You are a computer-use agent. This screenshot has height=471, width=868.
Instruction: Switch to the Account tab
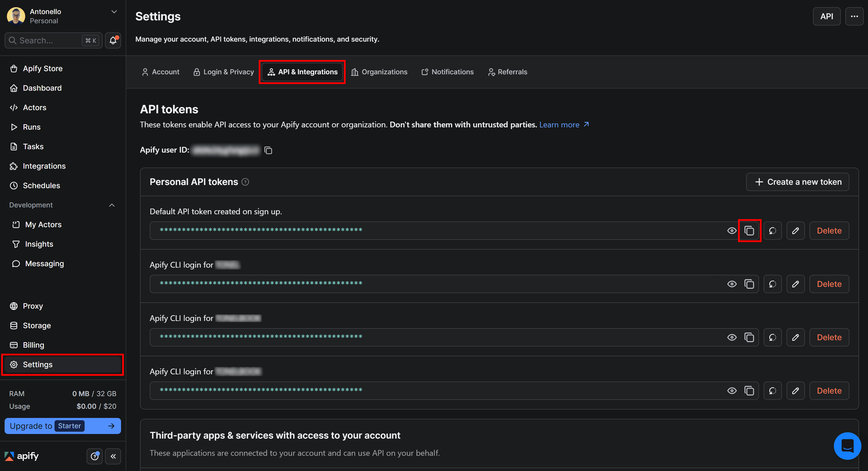pos(161,72)
